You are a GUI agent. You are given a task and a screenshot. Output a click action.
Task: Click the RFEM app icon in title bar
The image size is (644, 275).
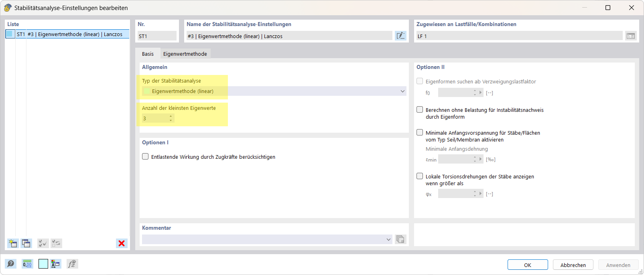click(x=8, y=8)
